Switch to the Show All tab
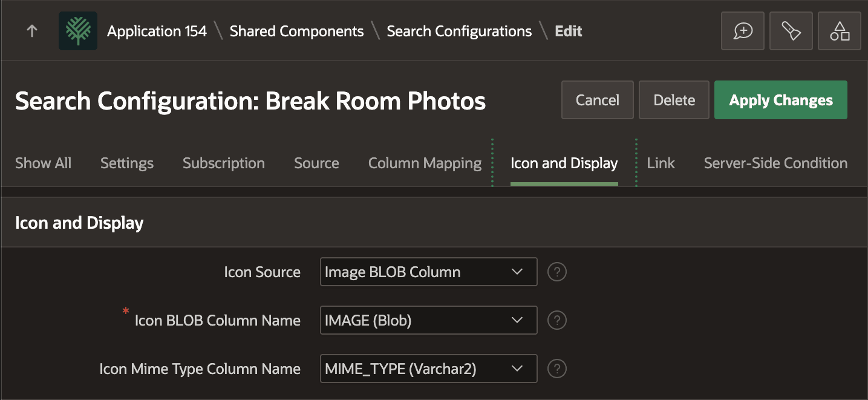 click(x=43, y=163)
